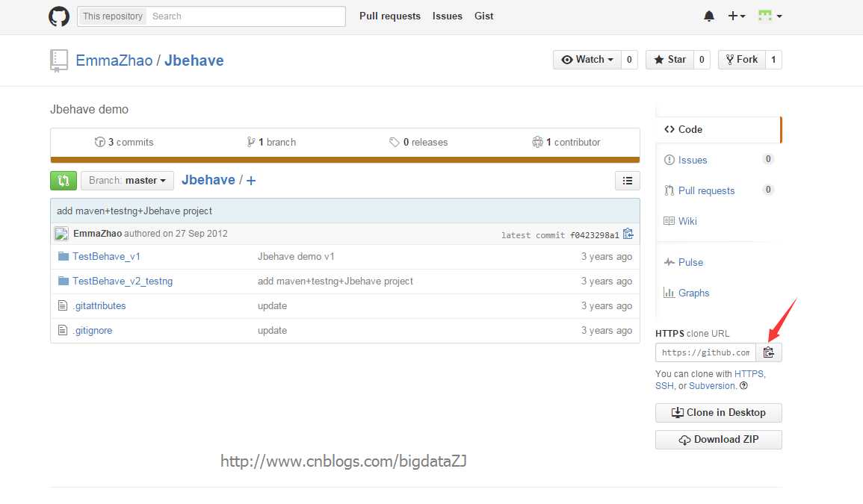Open the EmmaZhao owner link
Viewport: 863px width, 504px height.
click(x=114, y=60)
